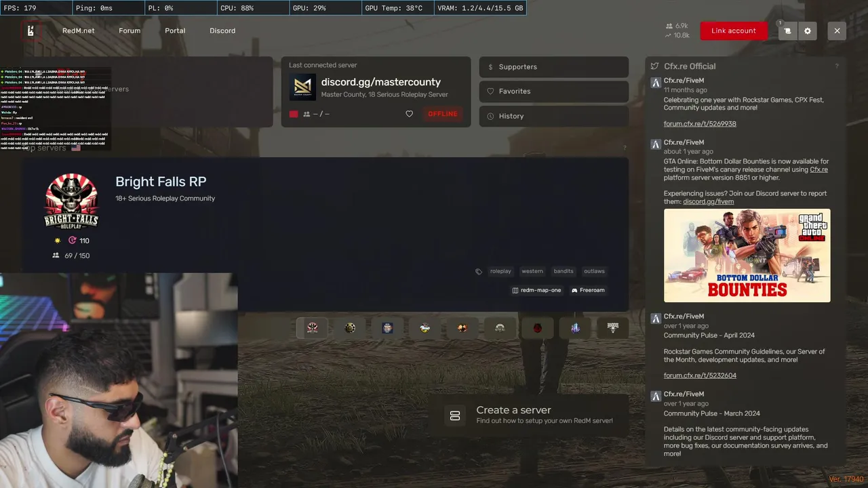The width and height of the screenshot is (868, 488).
Task: Click the Twitter bird icon beside Cfx.re Official
Action: point(654,66)
